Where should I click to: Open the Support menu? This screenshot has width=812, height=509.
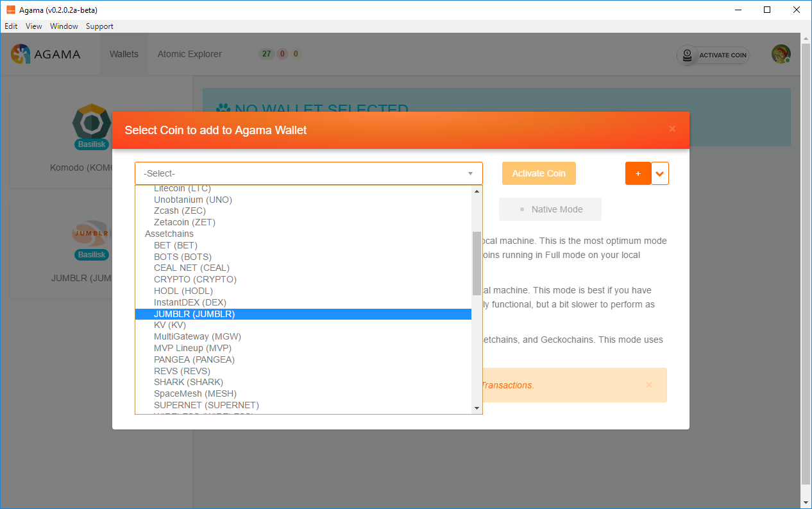coord(99,26)
